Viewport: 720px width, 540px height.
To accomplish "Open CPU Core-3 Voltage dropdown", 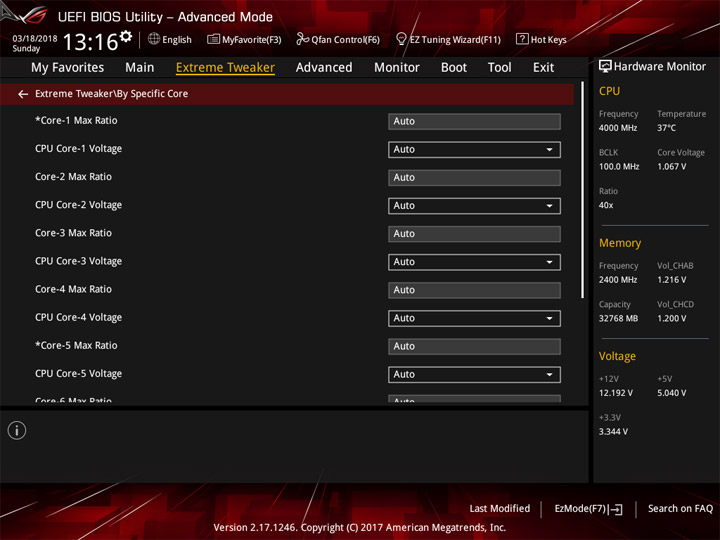I will [474, 262].
